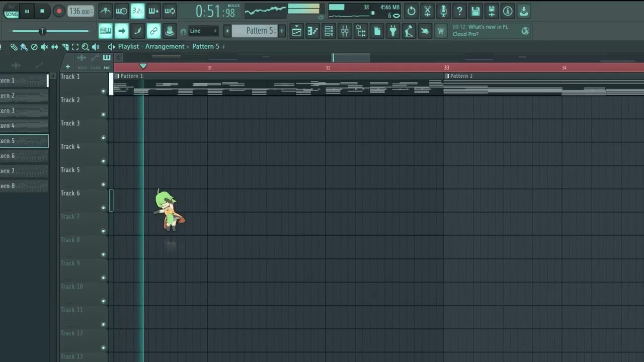Click the scissors one-click audio tool icon

(427, 11)
